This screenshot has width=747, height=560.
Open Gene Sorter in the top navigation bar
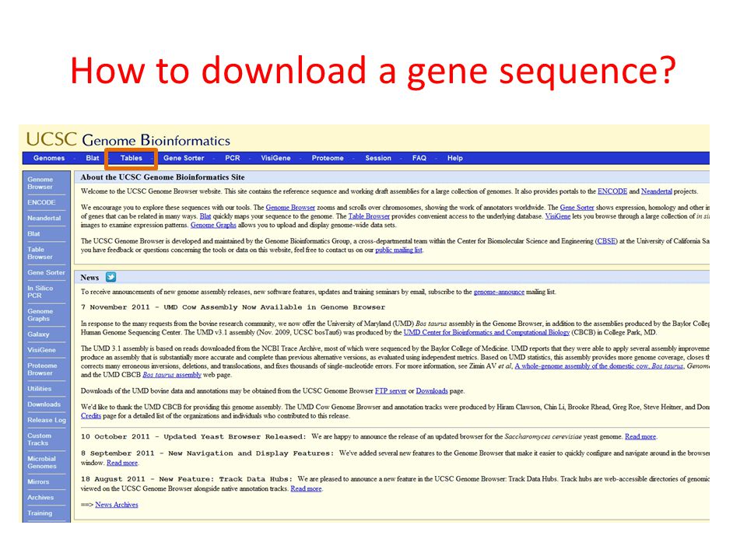(184, 158)
